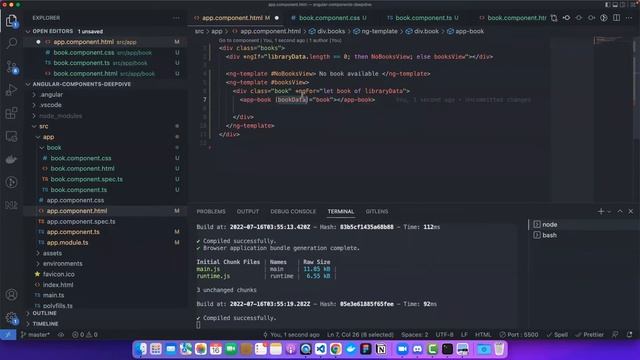640x360 pixels.
Task: Open Discord from the dock
Action: (x=417, y=349)
